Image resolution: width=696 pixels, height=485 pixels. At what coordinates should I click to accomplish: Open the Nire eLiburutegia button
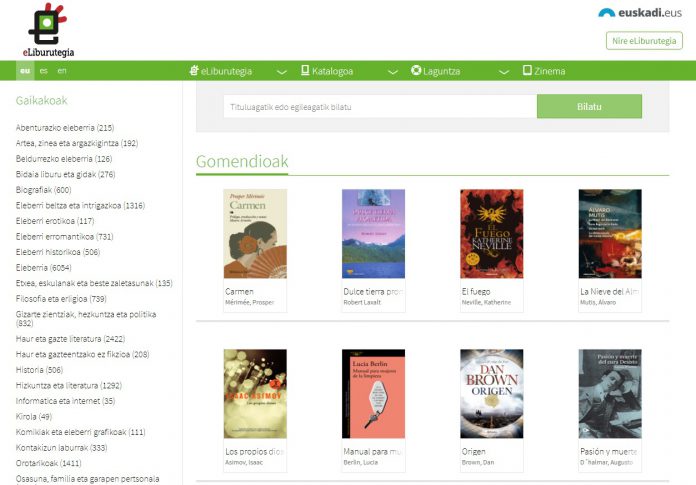pyautogui.click(x=644, y=41)
